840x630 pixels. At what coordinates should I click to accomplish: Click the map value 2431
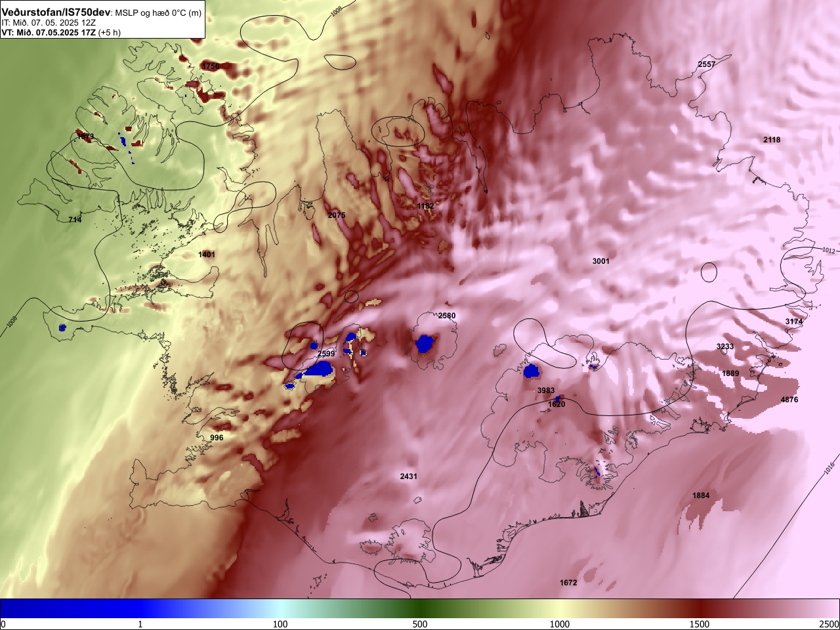[x=408, y=476]
